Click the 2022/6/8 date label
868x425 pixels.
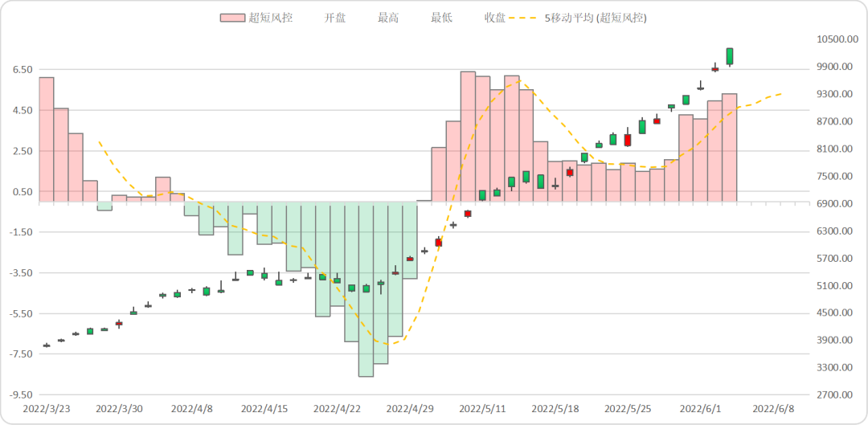[773, 409]
